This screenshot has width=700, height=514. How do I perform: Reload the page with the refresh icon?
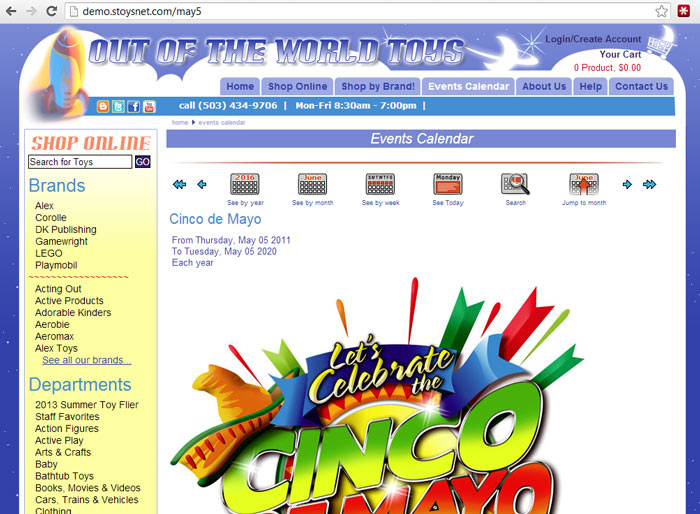52,11
